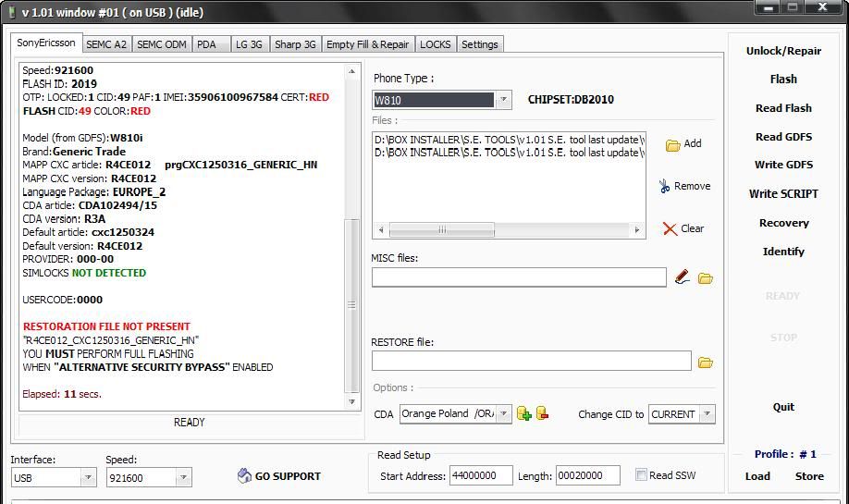Image resolution: width=849 pixels, height=504 pixels.
Task: Click the SIMLOCKS NOT DETECTED line
Action: click(x=84, y=273)
